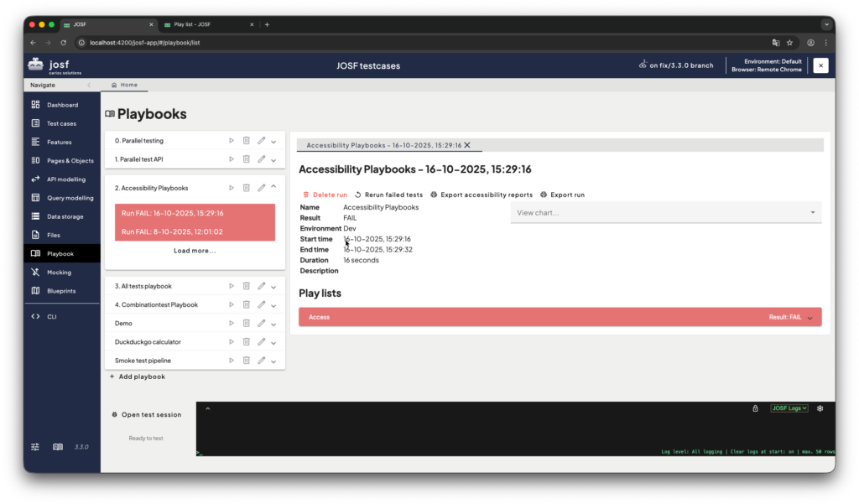Go to Test cases in the sidebar
Viewport: 859px width, 504px height.
61,123
